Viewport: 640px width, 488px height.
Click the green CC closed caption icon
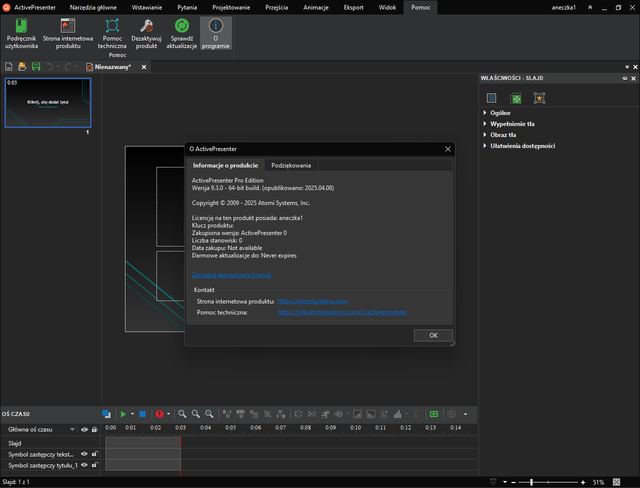[434, 414]
